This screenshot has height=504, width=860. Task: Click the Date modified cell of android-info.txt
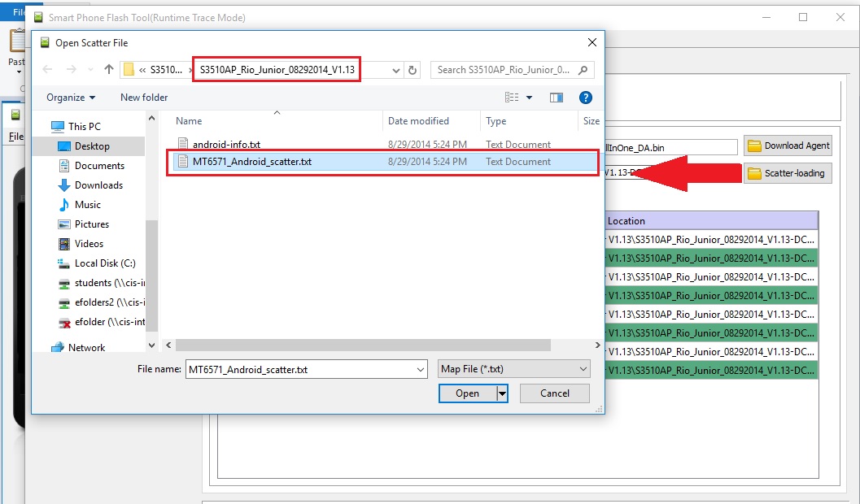coord(427,145)
